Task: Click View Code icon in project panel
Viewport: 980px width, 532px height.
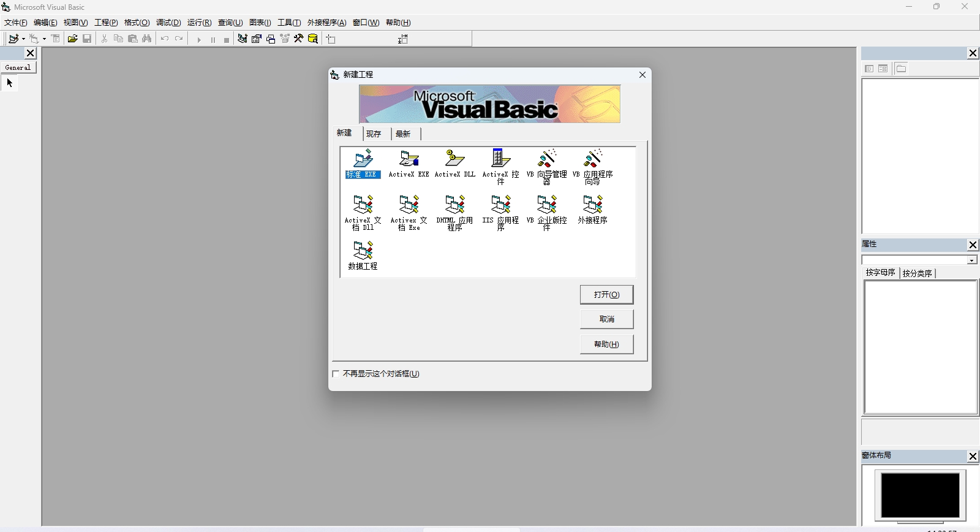Action: pyautogui.click(x=869, y=69)
